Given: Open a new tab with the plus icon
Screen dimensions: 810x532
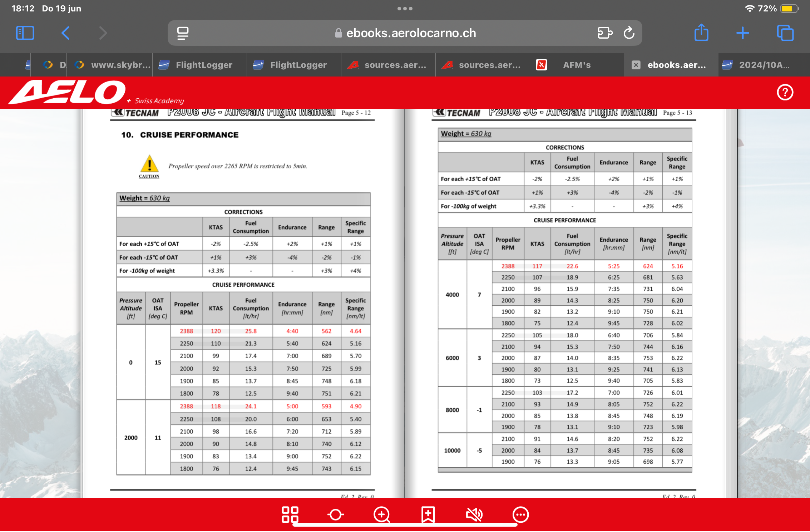Looking at the screenshot, I should (x=743, y=33).
